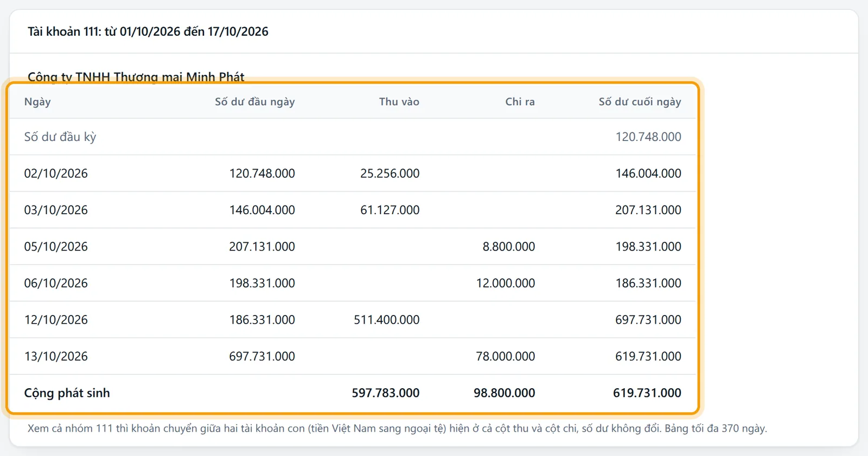This screenshot has height=456, width=868.
Task: Select the Chi ra amount 8.800.000
Action: [x=509, y=247]
